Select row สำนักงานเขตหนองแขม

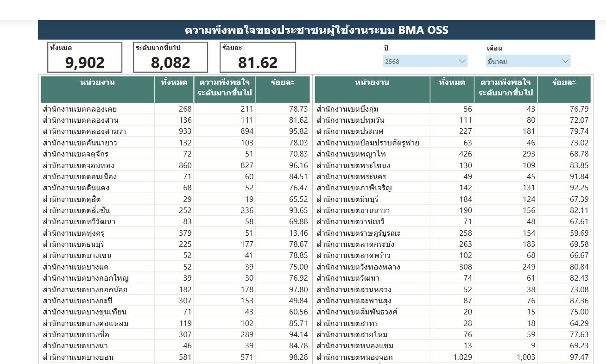tap(453, 346)
